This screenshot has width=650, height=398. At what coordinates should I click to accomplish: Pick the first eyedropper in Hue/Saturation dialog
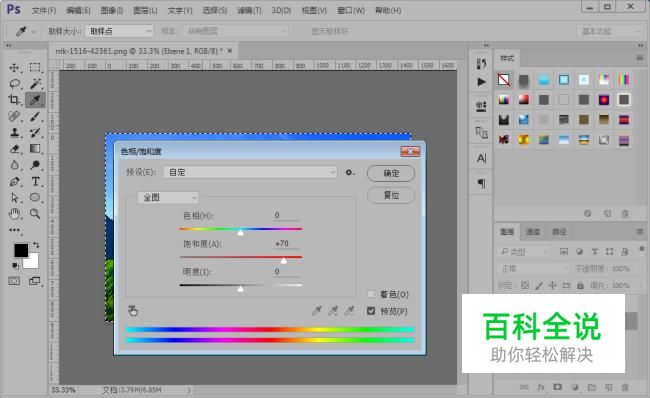[317, 311]
